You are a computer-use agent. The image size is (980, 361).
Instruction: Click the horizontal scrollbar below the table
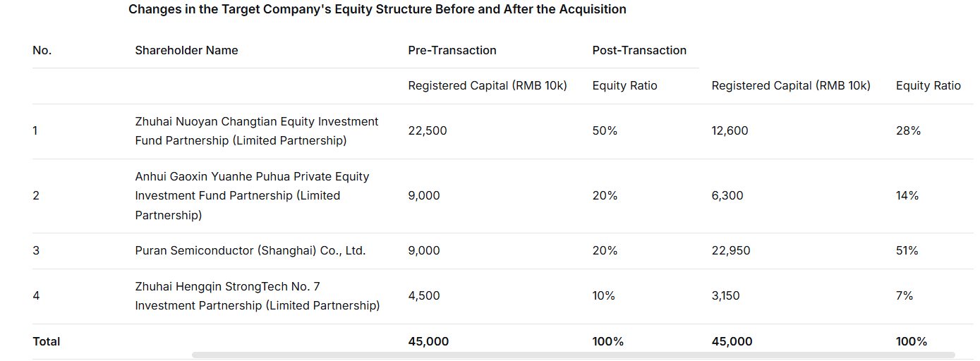click(x=573, y=355)
